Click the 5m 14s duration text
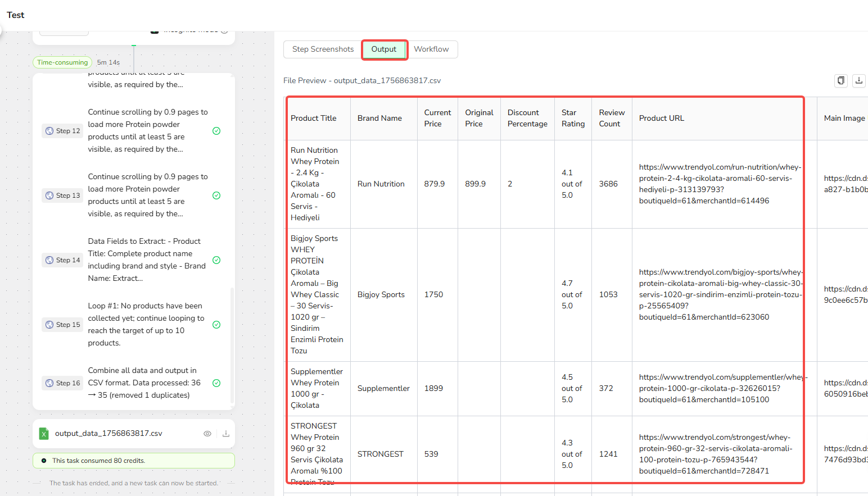The width and height of the screenshot is (868, 496). 108,62
